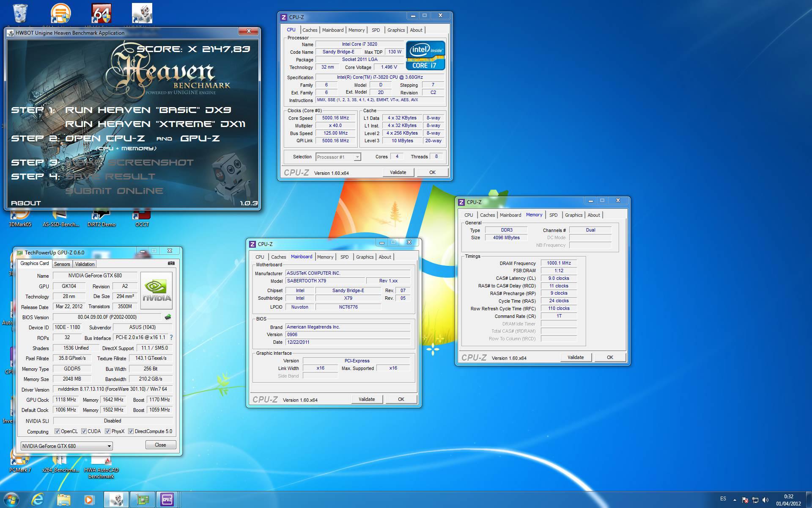
Task: Click the Intel Core i7 3820 name field
Action: click(359, 44)
